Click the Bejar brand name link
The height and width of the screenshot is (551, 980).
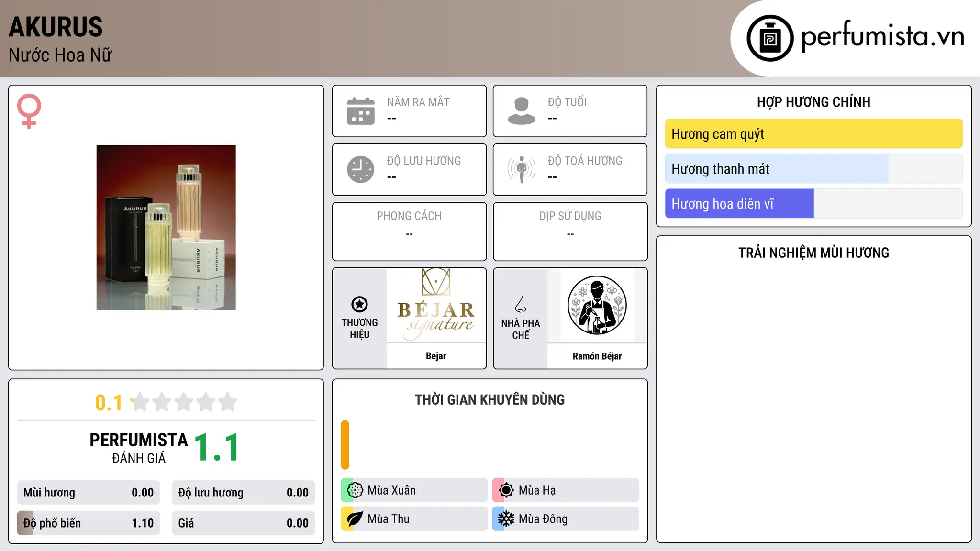click(x=436, y=356)
